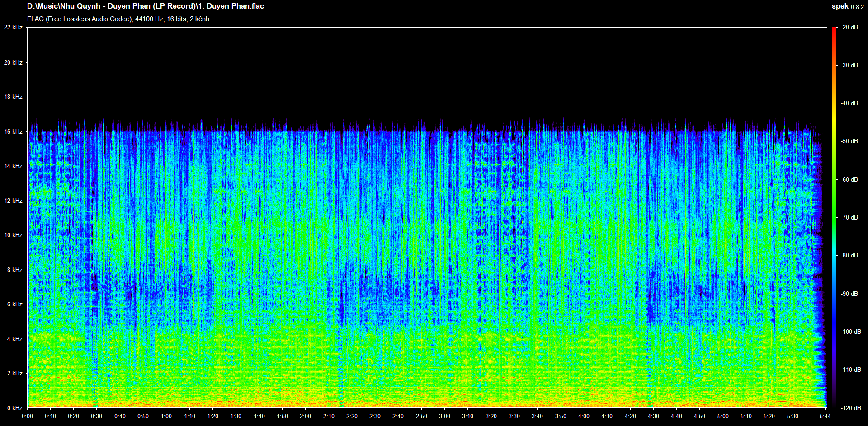Viewport: 868px width, 426px height.
Task: Click the 2:10 time axis label
Action: click(x=329, y=417)
